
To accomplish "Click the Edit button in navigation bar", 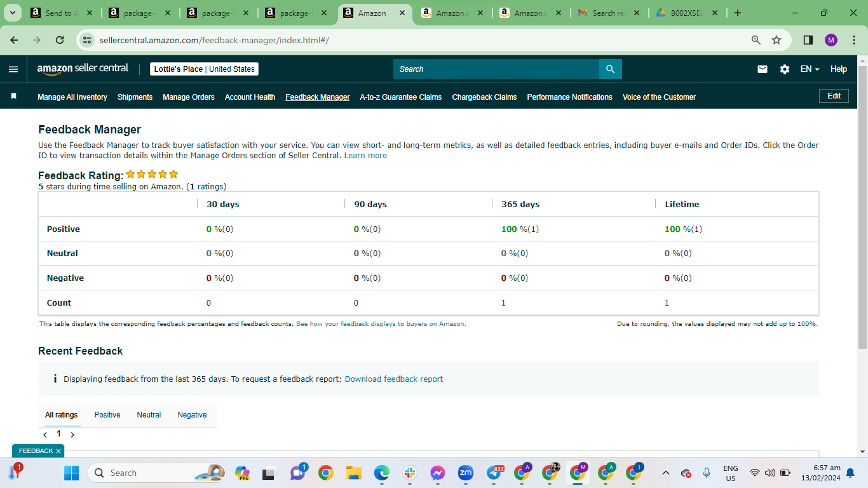I will point(834,96).
